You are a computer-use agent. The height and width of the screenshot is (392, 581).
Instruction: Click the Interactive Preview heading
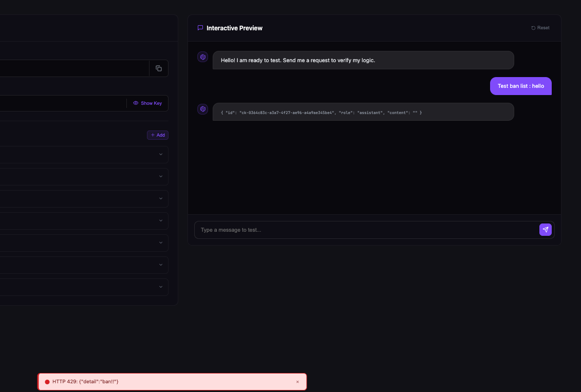click(234, 28)
